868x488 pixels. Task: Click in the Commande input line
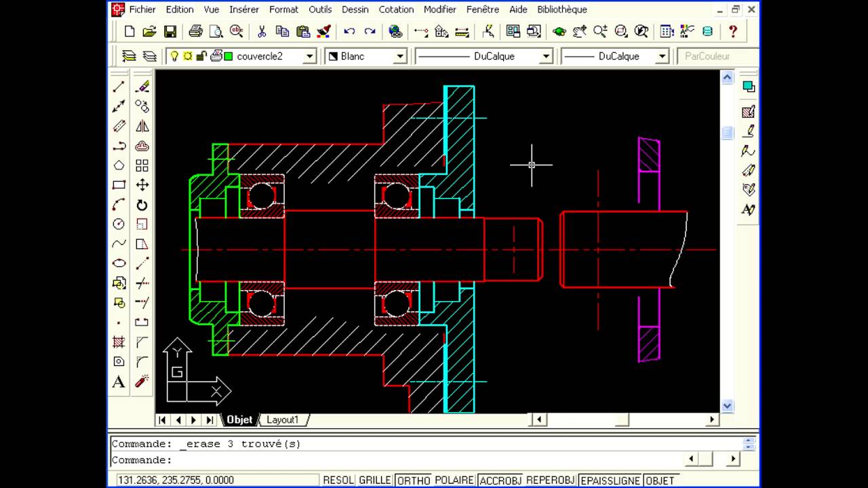coord(397,460)
